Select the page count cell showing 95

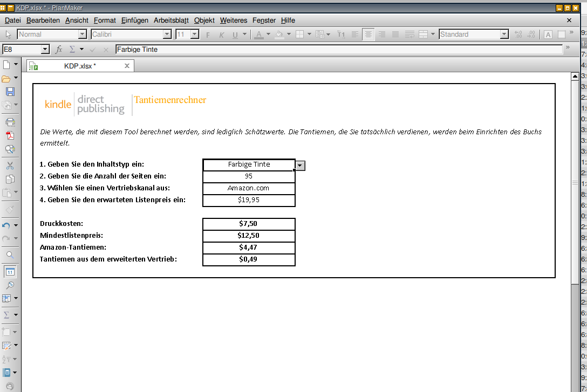tap(249, 176)
